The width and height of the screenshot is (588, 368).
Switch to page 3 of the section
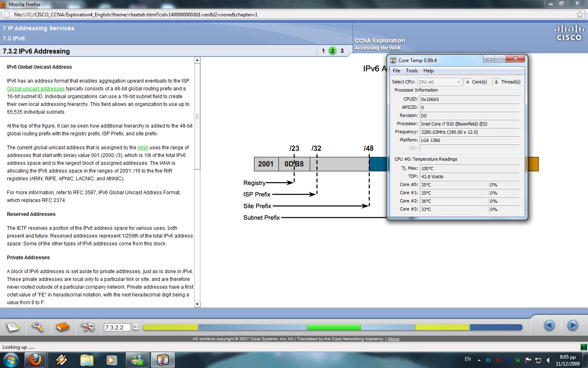(342, 51)
